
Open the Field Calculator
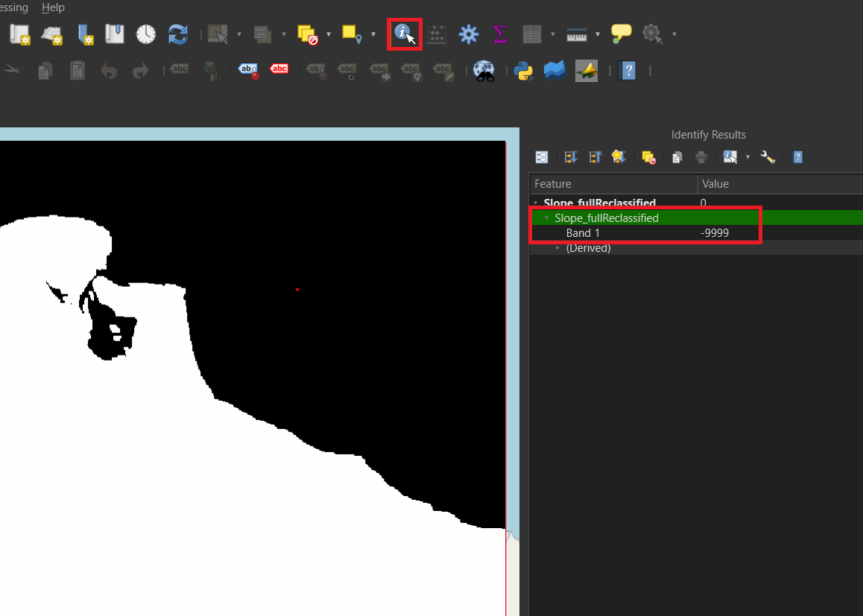437,34
